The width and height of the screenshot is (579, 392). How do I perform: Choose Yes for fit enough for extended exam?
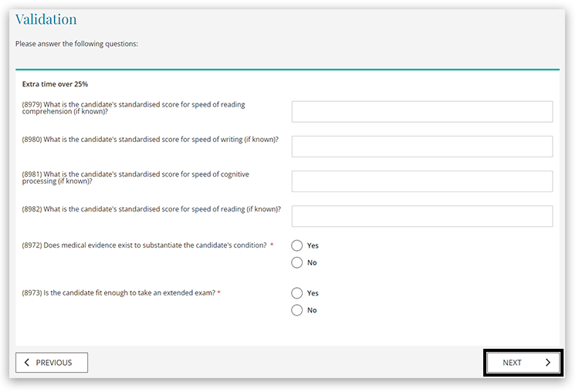[297, 293]
